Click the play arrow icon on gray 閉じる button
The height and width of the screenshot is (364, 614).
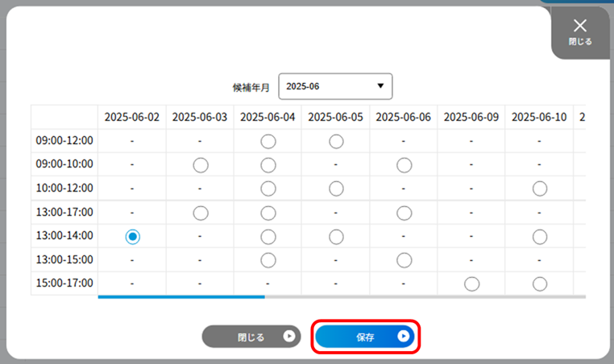pos(289,336)
